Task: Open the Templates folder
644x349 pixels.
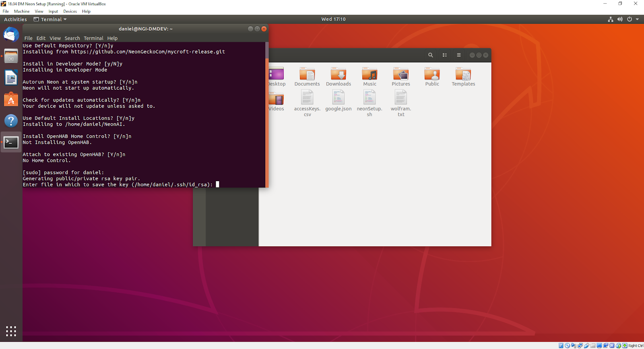Action: tap(463, 76)
